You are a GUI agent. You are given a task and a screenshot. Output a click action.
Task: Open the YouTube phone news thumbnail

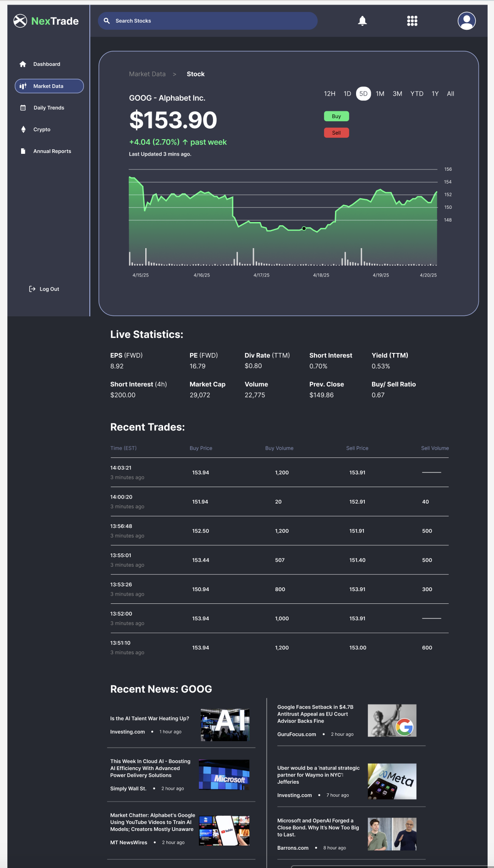[x=224, y=830]
